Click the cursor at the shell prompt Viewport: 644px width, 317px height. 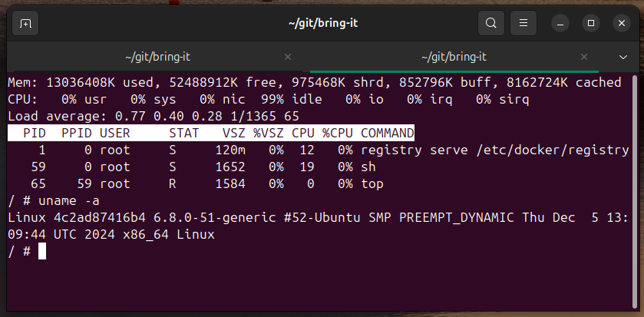click(x=42, y=251)
